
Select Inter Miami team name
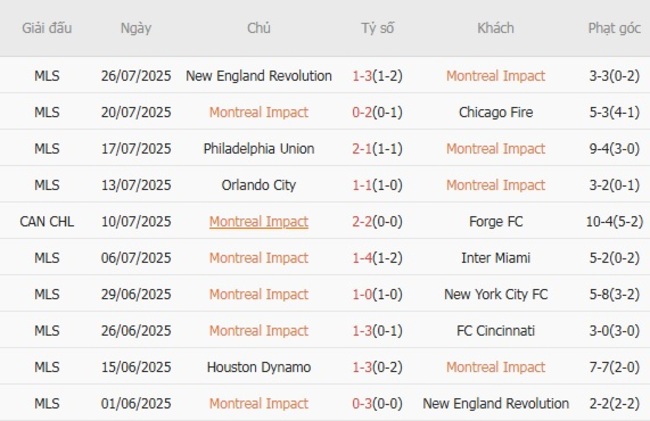(496, 258)
